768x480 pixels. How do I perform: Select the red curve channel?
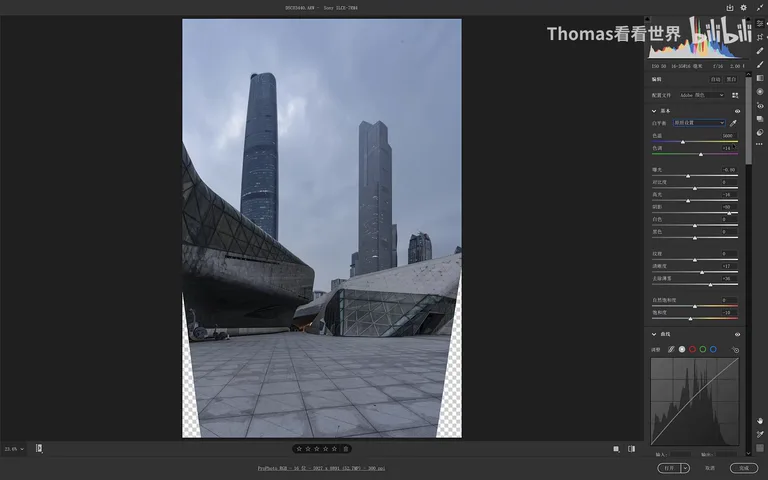(692, 349)
